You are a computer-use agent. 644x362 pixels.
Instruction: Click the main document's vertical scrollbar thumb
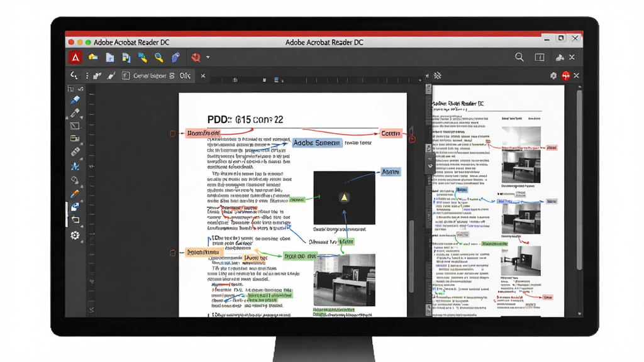pos(411,256)
